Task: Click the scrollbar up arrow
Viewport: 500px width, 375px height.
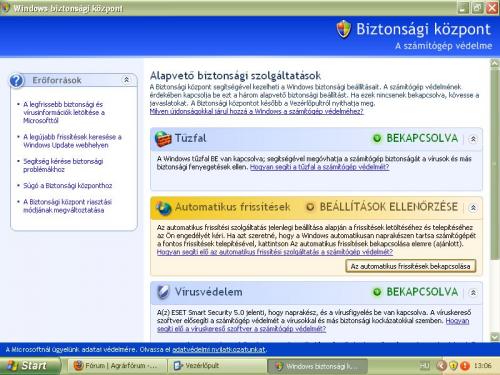Action: [495, 63]
